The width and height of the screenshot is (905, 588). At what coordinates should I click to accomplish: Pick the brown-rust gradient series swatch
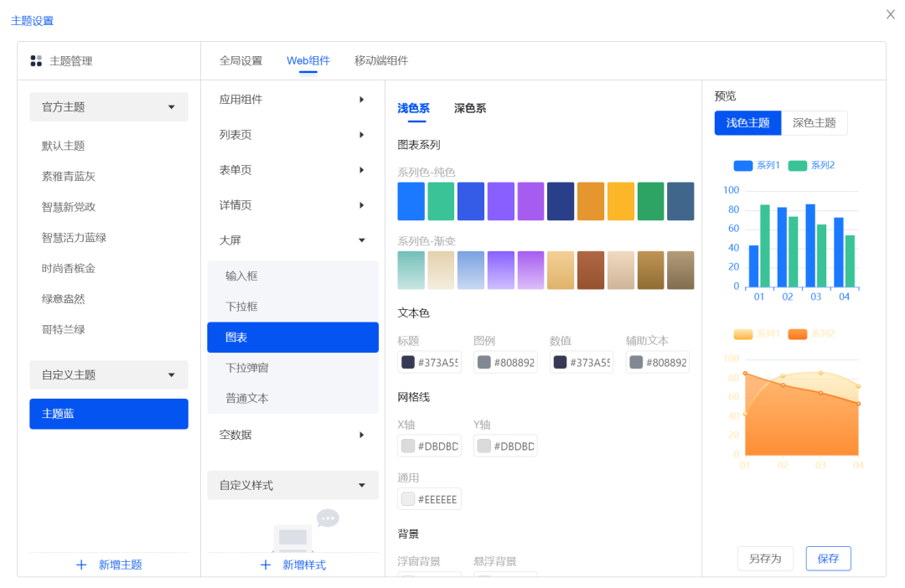[x=591, y=270]
